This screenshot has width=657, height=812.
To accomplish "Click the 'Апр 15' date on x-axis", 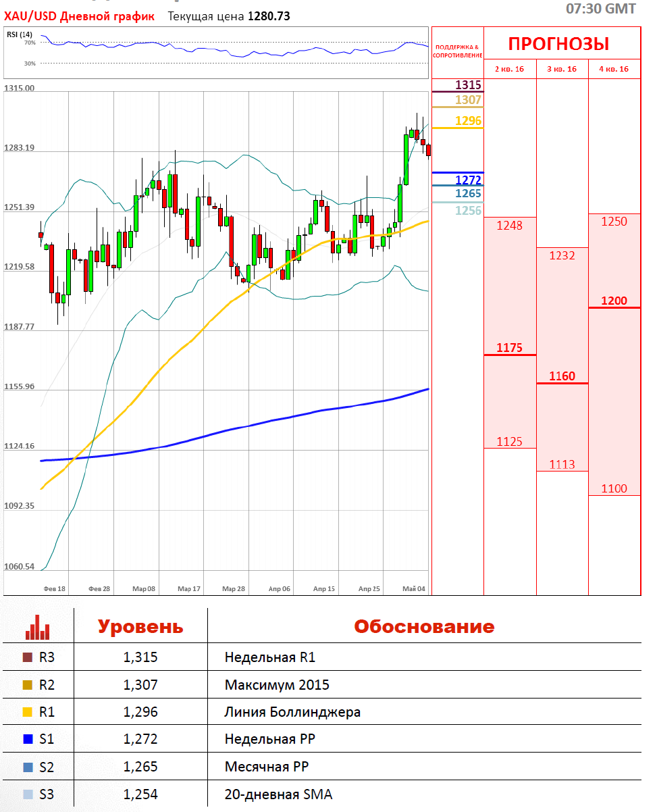I will tap(324, 589).
